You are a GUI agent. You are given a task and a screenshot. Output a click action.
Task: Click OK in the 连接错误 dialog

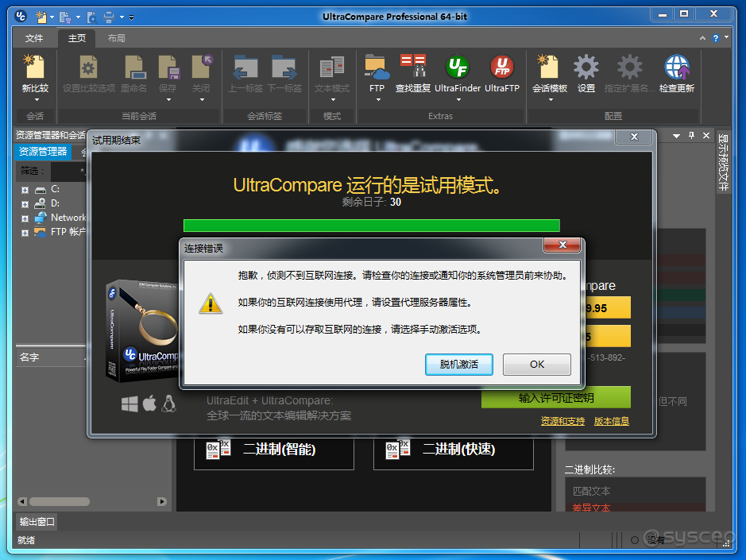[537, 365]
